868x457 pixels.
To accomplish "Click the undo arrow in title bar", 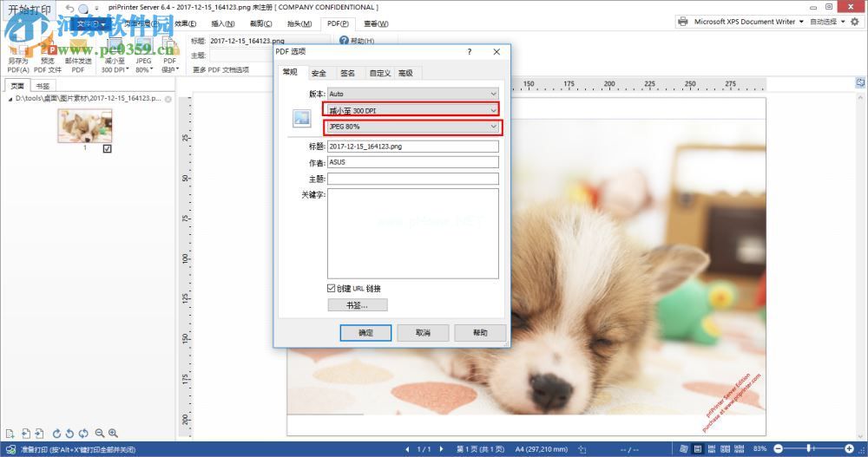I will pos(69,9).
